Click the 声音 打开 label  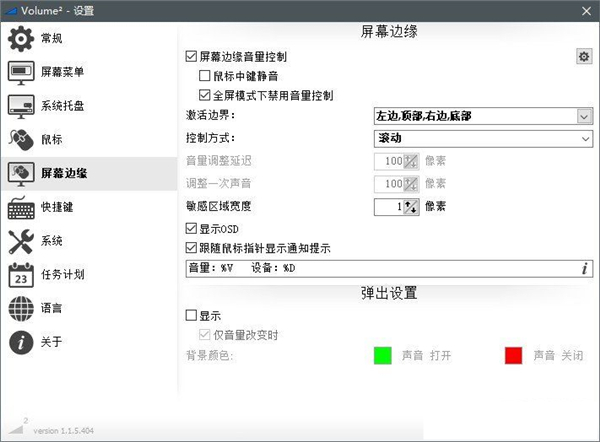click(x=426, y=356)
